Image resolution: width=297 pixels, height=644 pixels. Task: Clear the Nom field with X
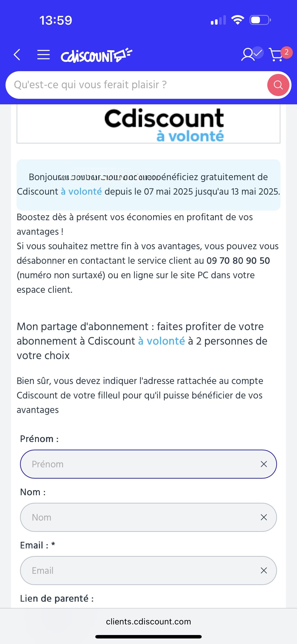[264, 517]
